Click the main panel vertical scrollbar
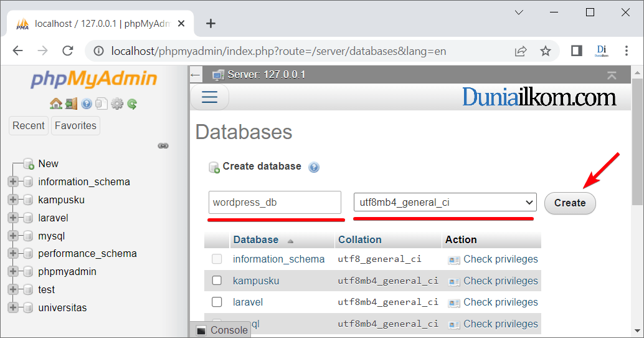 pos(637,141)
